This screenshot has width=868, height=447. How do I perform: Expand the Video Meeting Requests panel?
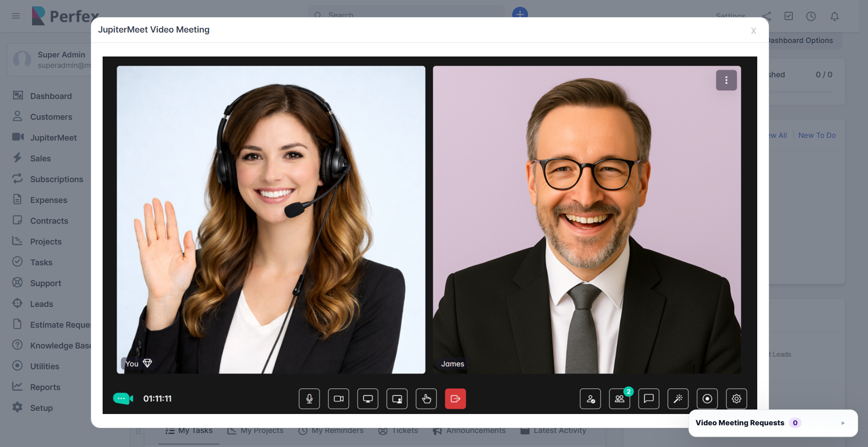pyautogui.click(x=773, y=423)
